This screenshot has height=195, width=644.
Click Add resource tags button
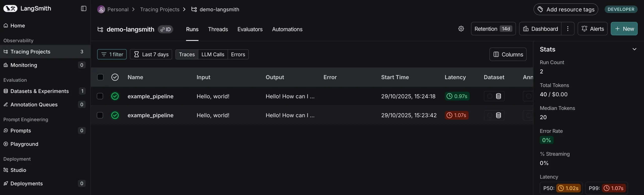click(x=566, y=10)
